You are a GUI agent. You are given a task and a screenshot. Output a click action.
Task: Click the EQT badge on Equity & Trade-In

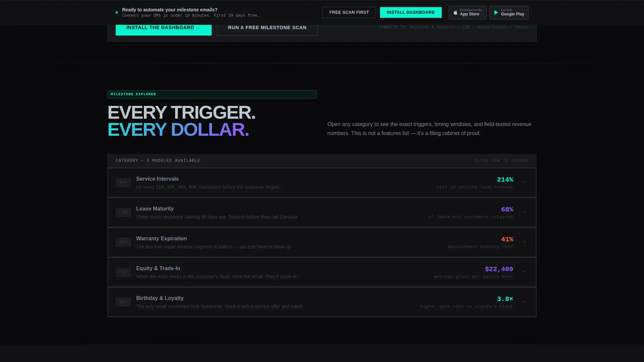123,272
